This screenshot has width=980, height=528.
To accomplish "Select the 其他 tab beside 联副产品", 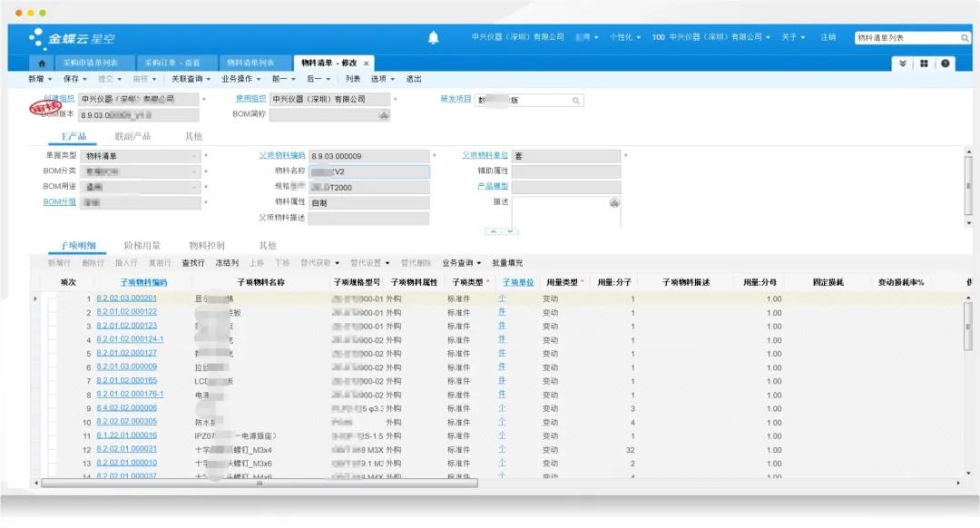I will tap(193, 136).
